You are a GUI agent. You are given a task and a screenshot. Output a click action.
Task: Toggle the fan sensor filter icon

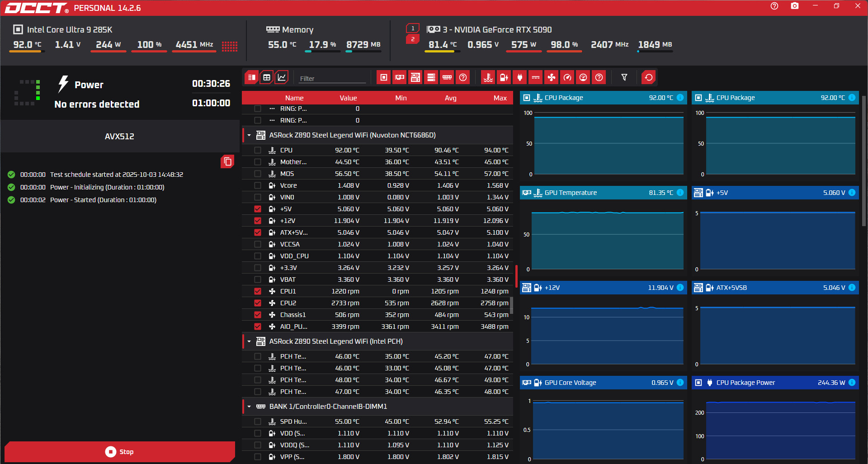click(x=552, y=77)
